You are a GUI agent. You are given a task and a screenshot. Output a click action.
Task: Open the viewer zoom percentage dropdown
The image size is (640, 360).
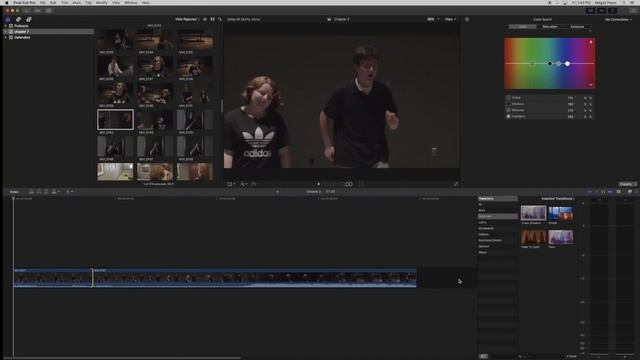click(x=433, y=19)
